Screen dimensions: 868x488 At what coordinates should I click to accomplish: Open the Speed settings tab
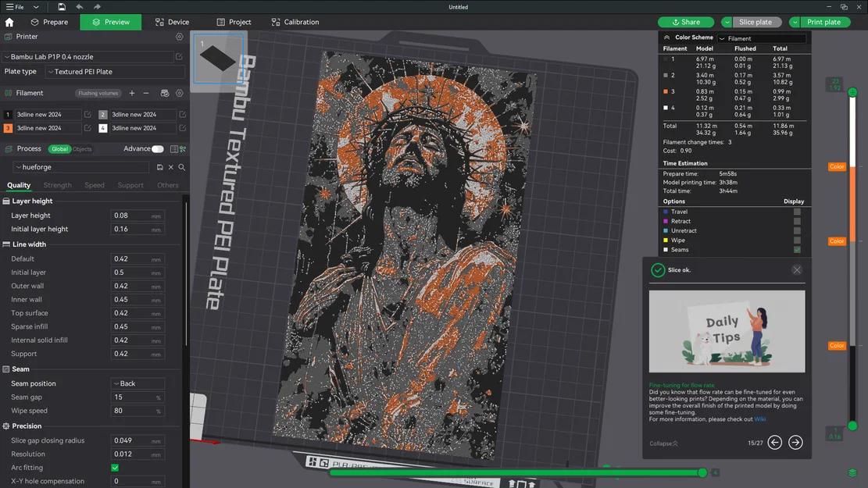point(95,185)
